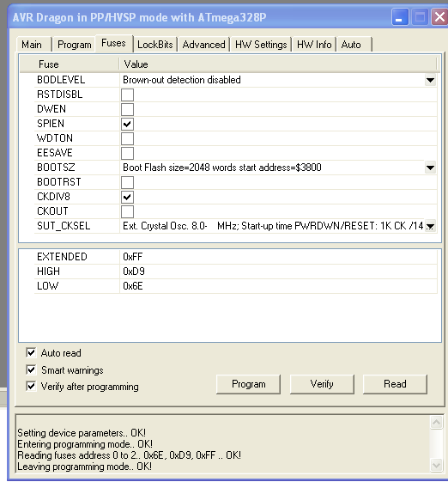The height and width of the screenshot is (482, 448).
Task: Click the 'Reading fuses address' log line
Action: [130, 455]
